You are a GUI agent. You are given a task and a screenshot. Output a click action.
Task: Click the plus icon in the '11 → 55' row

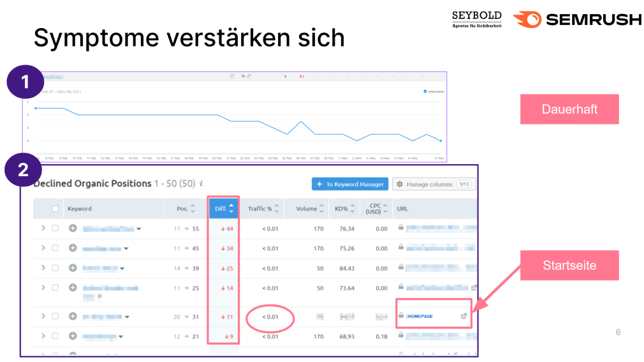73,229
